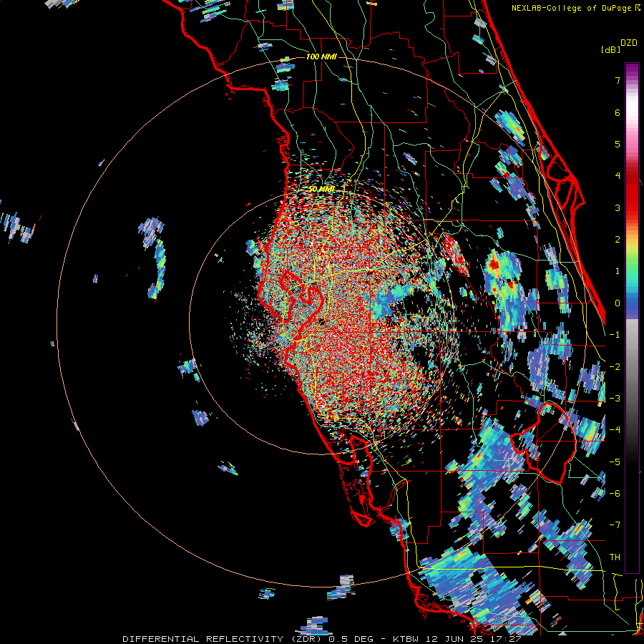Image resolution: width=644 pixels, height=644 pixels.
Task: Click the 2 value on color scale
Action: pyautogui.click(x=618, y=240)
